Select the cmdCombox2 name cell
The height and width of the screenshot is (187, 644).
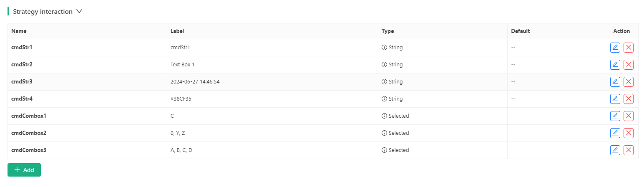[x=29, y=133]
